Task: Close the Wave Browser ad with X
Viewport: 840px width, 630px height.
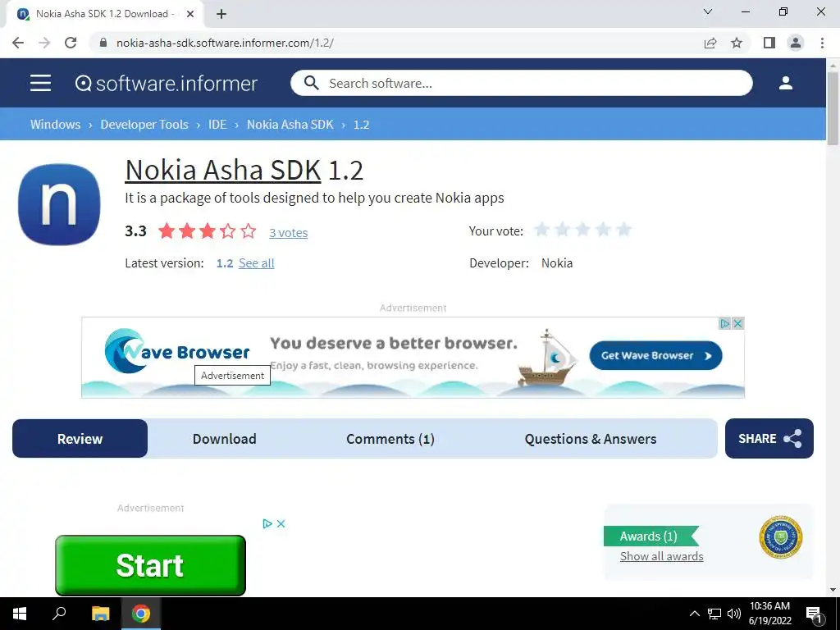Action: [738, 323]
